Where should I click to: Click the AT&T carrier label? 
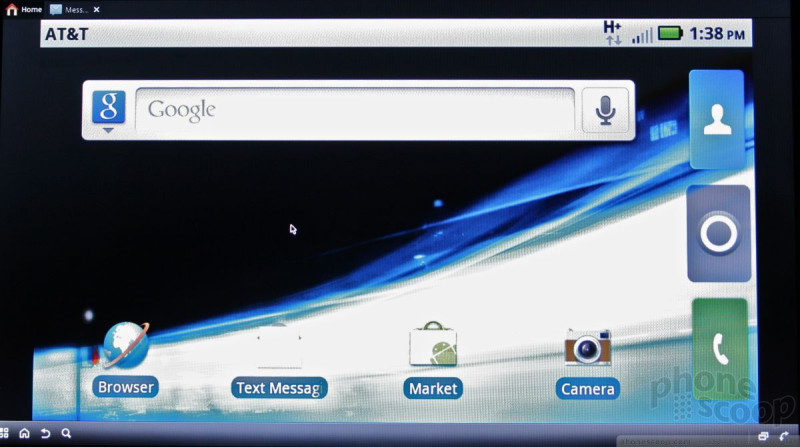point(67,34)
